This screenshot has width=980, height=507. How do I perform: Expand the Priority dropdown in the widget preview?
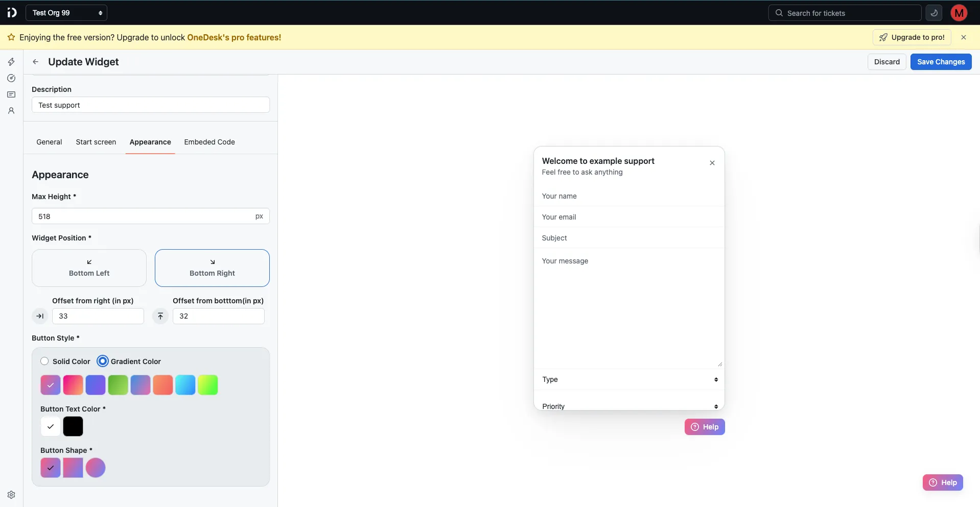(x=628, y=406)
